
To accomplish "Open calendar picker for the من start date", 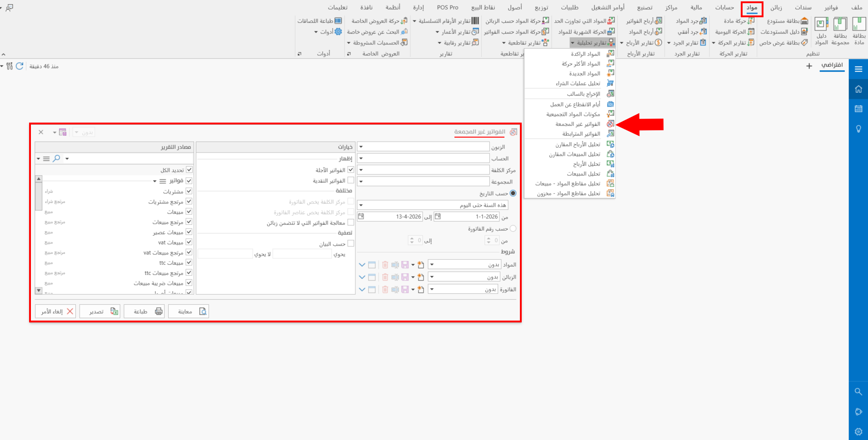I will click(x=438, y=217).
